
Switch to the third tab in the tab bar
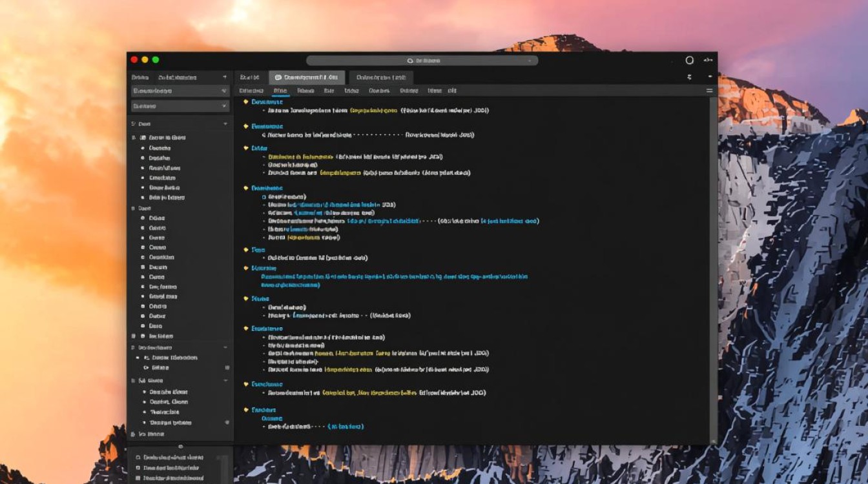[380, 77]
